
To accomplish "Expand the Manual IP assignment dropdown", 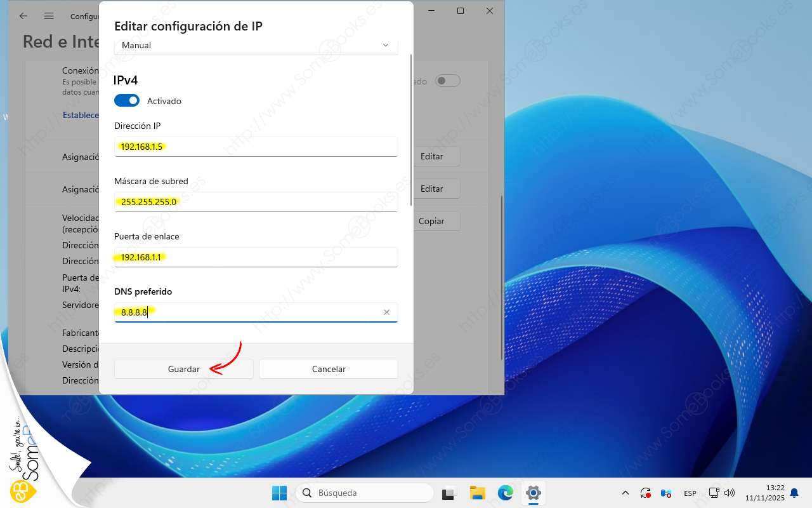I will (256, 46).
